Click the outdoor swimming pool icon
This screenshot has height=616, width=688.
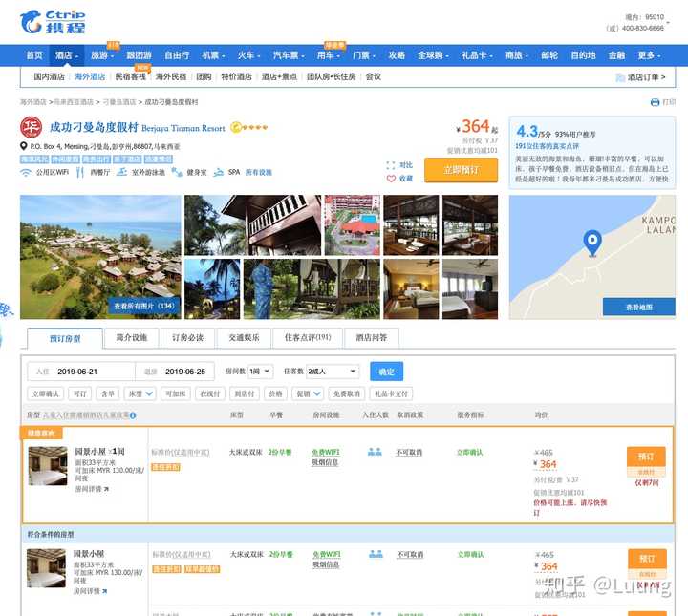click(x=121, y=172)
